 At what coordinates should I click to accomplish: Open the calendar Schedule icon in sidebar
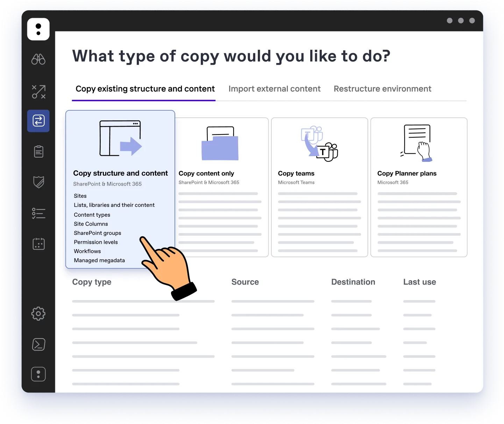38,243
